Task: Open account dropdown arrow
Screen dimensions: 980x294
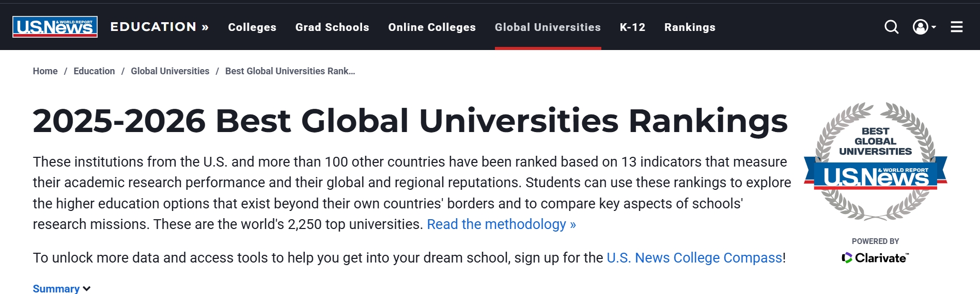Action: (x=934, y=27)
